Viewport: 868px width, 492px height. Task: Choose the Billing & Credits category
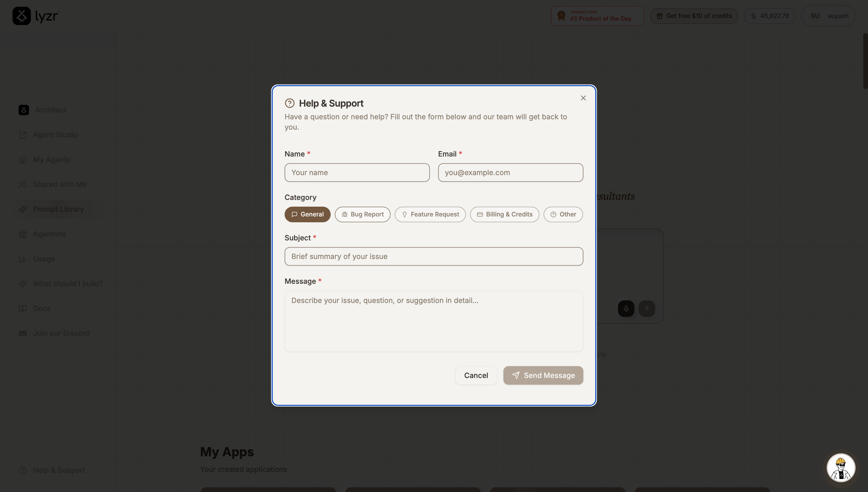click(504, 214)
